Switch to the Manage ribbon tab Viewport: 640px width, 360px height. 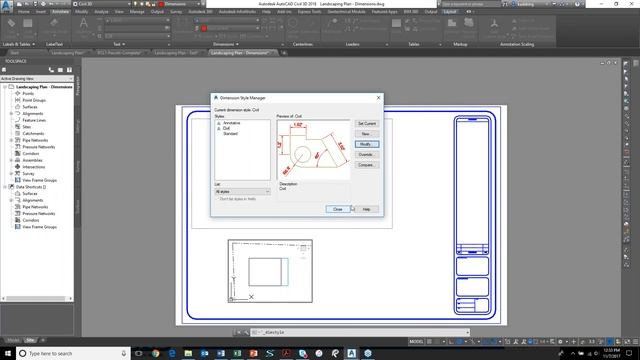[137, 12]
